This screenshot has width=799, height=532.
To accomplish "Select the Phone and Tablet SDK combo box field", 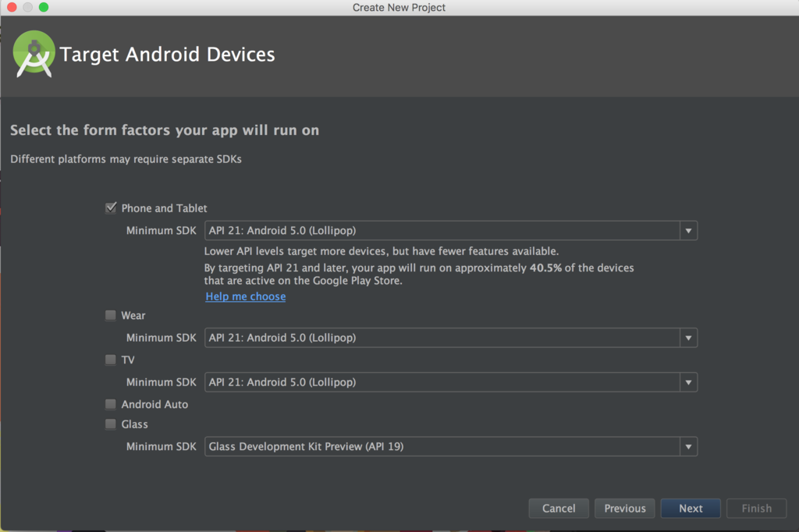I will pos(450,231).
